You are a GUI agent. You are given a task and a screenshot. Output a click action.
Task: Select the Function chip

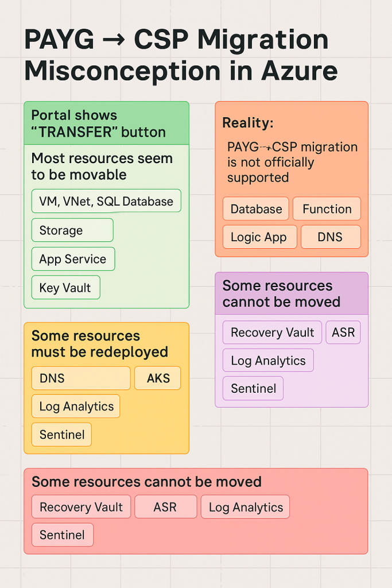click(x=327, y=209)
